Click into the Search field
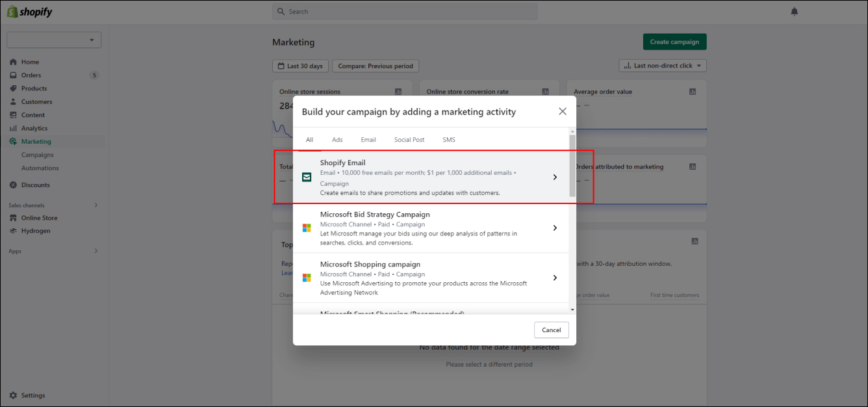Screen dimensions: 868x407 405,12
